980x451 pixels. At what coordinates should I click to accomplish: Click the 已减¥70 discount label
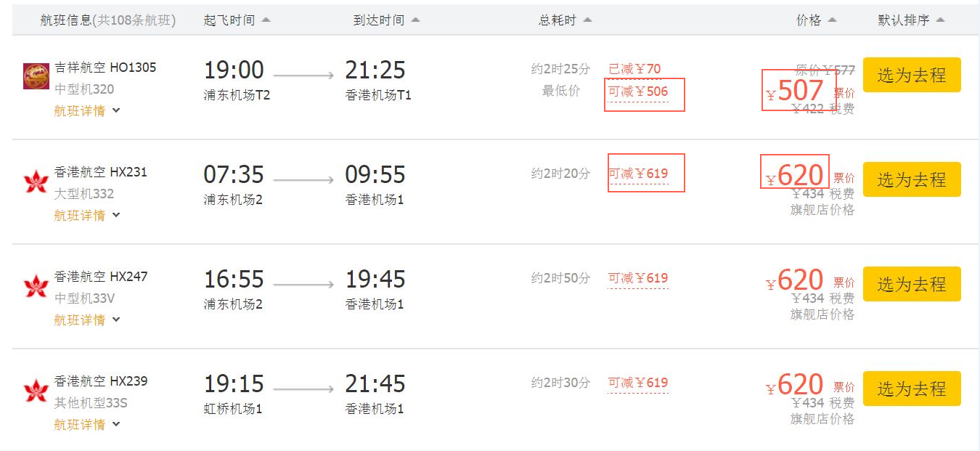(635, 69)
